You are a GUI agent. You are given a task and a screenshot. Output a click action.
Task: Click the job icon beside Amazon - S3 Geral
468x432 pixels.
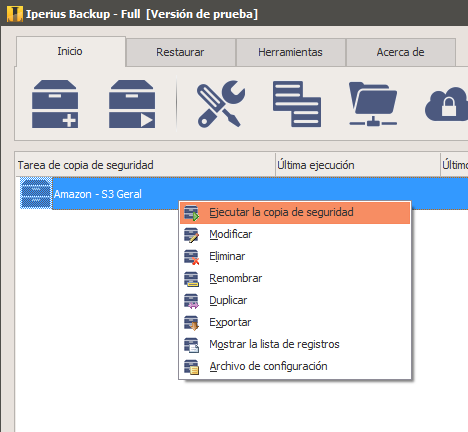36,193
